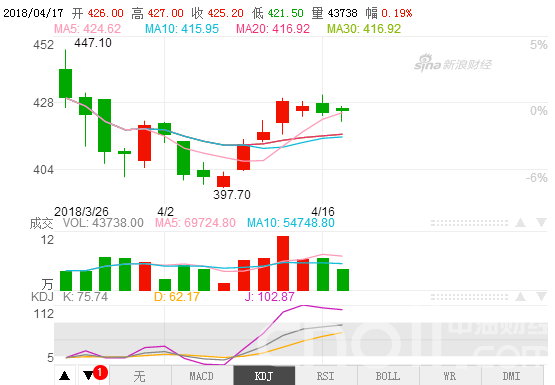Click the change value 0.19% in header
555x385 pixels.
point(397,13)
